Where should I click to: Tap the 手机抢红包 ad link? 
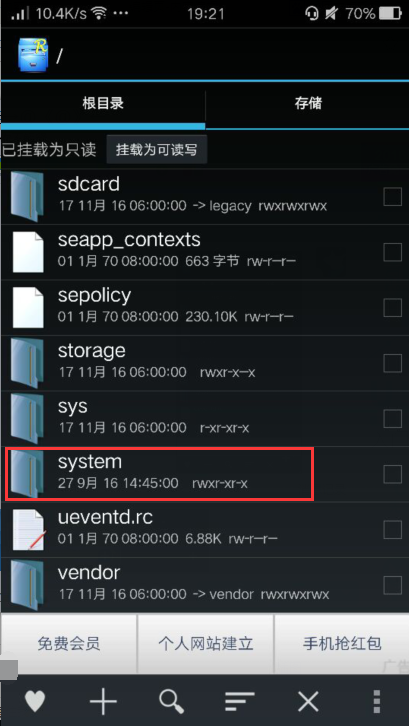point(342,644)
